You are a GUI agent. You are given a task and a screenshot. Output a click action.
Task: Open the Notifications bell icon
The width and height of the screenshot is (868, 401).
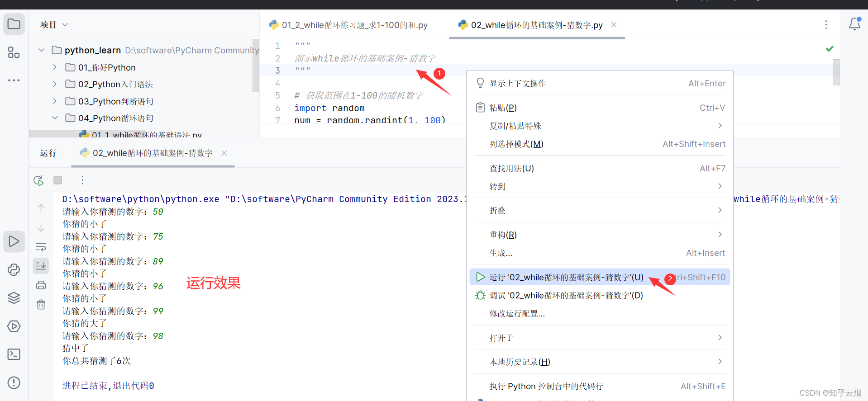point(854,24)
